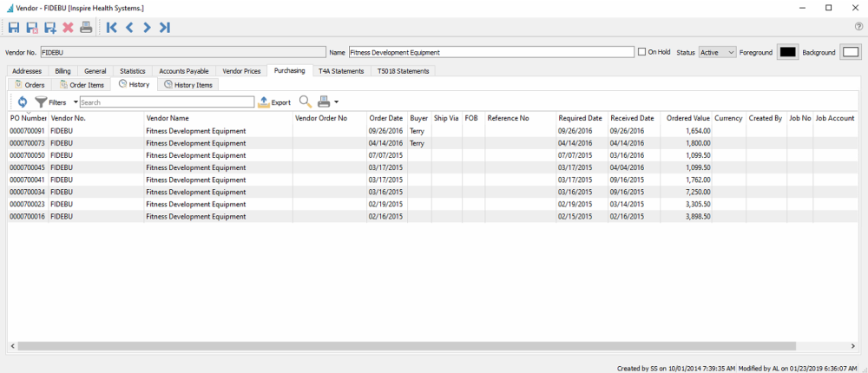
Task: Click the Filters funnel icon
Action: click(x=41, y=101)
